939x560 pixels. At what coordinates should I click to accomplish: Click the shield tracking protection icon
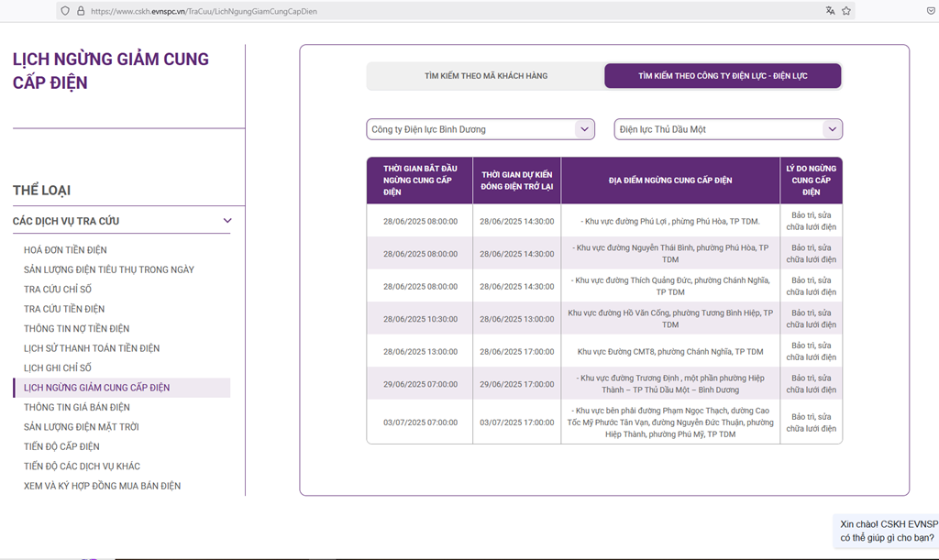pyautogui.click(x=65, y=11)
